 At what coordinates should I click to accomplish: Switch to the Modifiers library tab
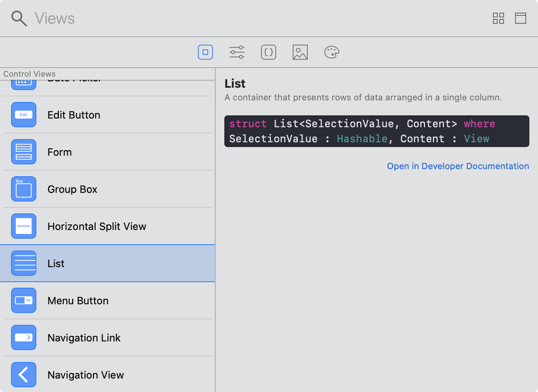coord(237,52)
